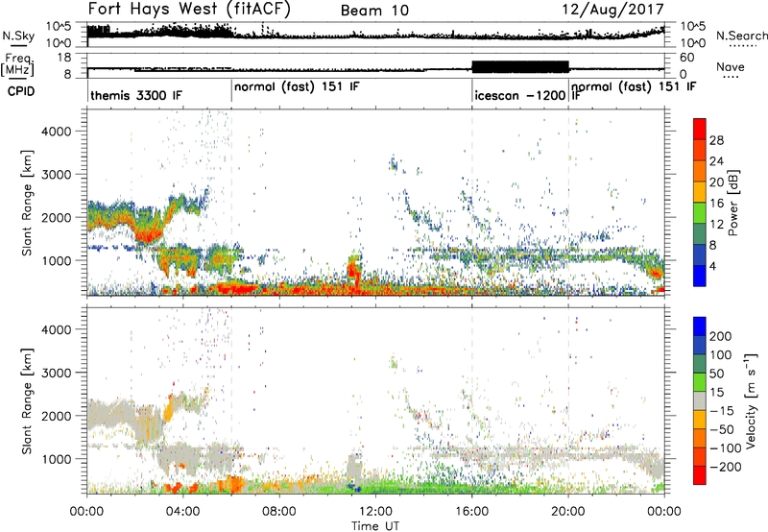768x532 pixels.
Task: Click the Power [dB] colorbar title
Action: (732, 203)
